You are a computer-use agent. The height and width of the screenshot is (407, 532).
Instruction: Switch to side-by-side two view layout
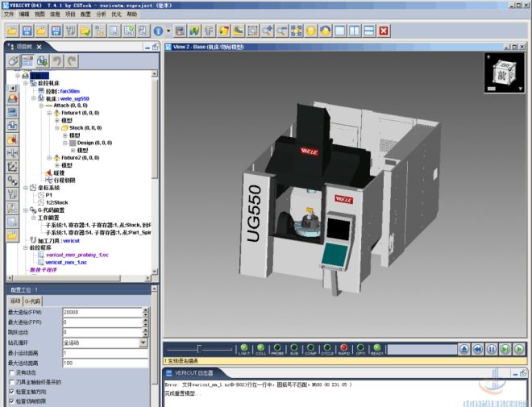coord(355,31)
